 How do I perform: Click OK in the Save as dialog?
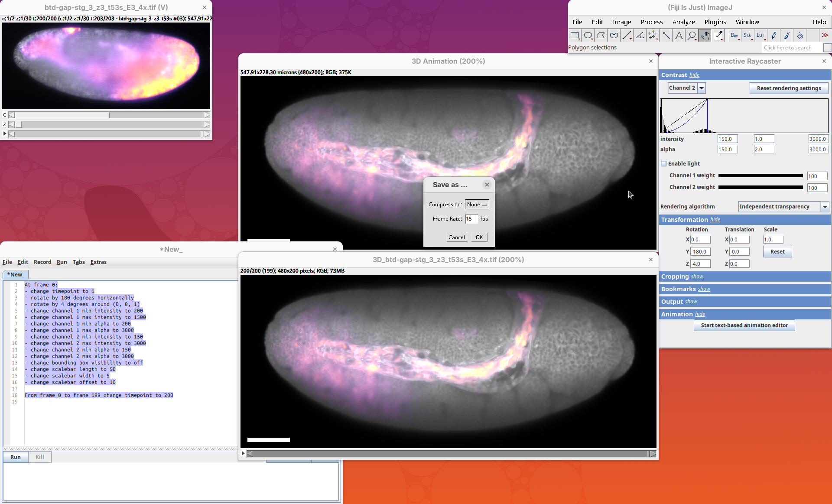click(479, 237)
